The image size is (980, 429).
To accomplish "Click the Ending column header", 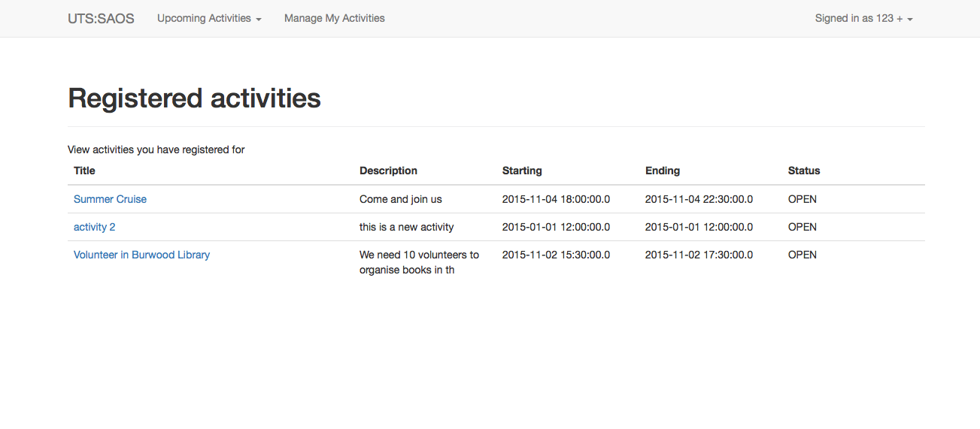I will pos(663,171).
